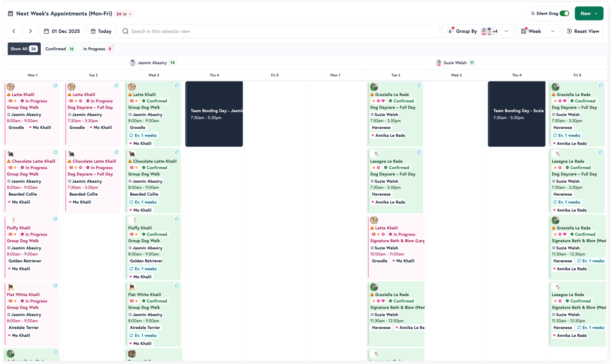Click recurrence icon on Wednesday Chocolate Latte Khalil card

coord(177,153)
